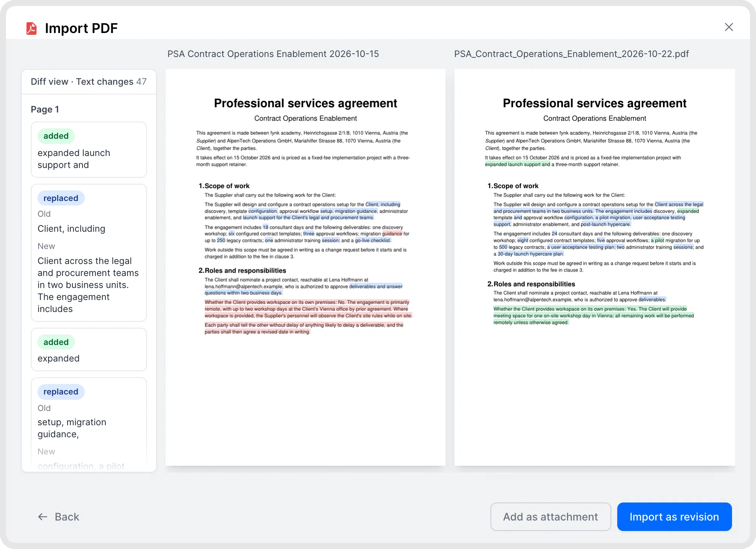Click Add as attachment button
This screenshot has width=756, height=549.
click(x=550, y=517)
